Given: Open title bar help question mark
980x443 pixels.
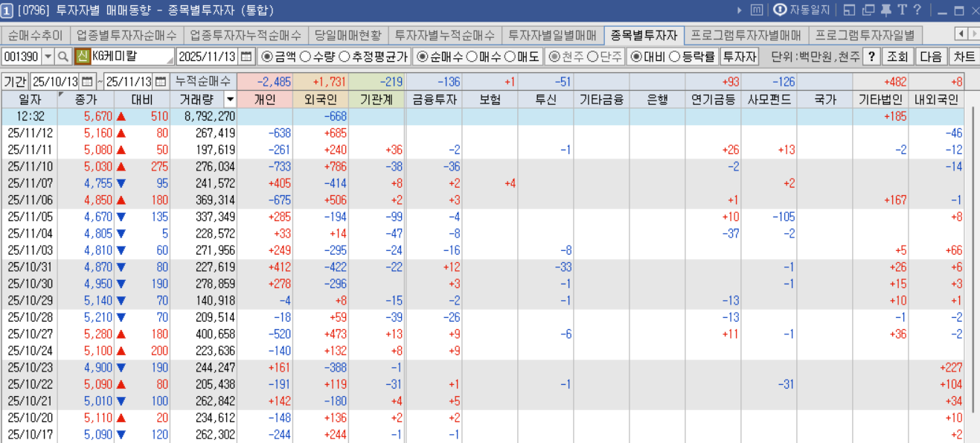Looking at the screenshot, I should pos(917,10).
